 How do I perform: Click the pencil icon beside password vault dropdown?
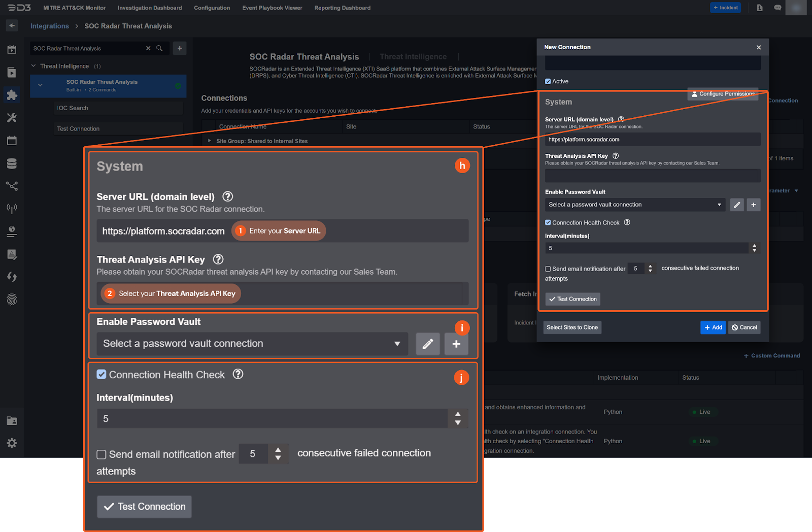click(427, 344)
